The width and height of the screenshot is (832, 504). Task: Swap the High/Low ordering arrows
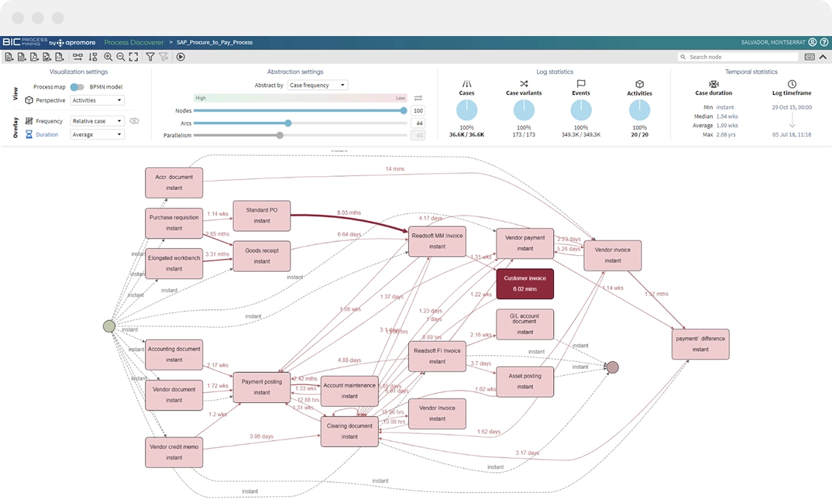[418, 98]
